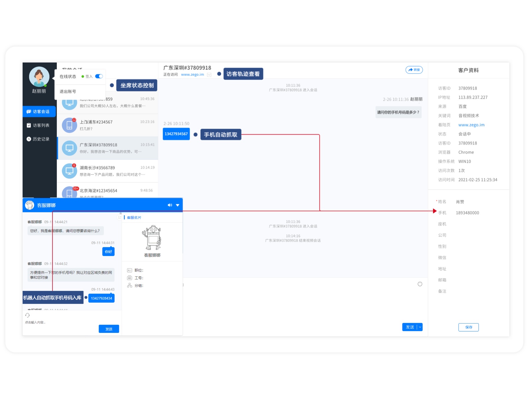
Task: Click the headset icon above widget input
Action: 28,315
